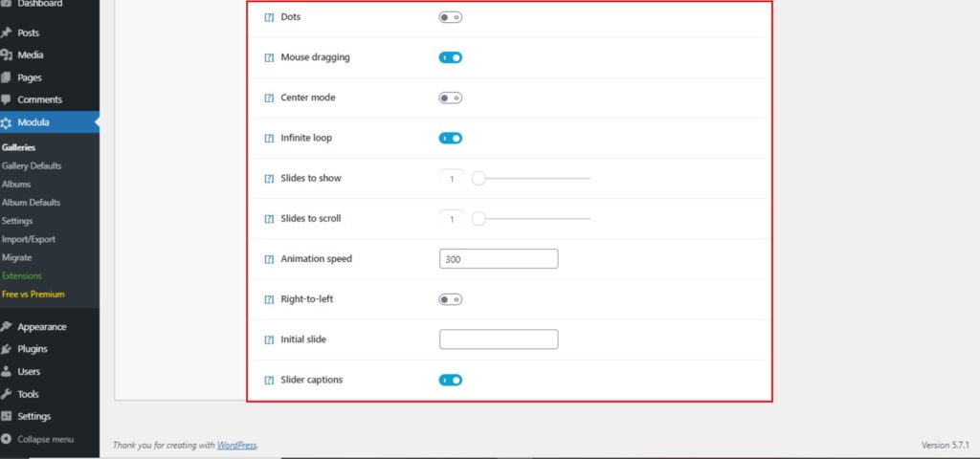Disable the Slider captions toggle
Viewport: 980px width, 459px height.
(x=450, y=380)
